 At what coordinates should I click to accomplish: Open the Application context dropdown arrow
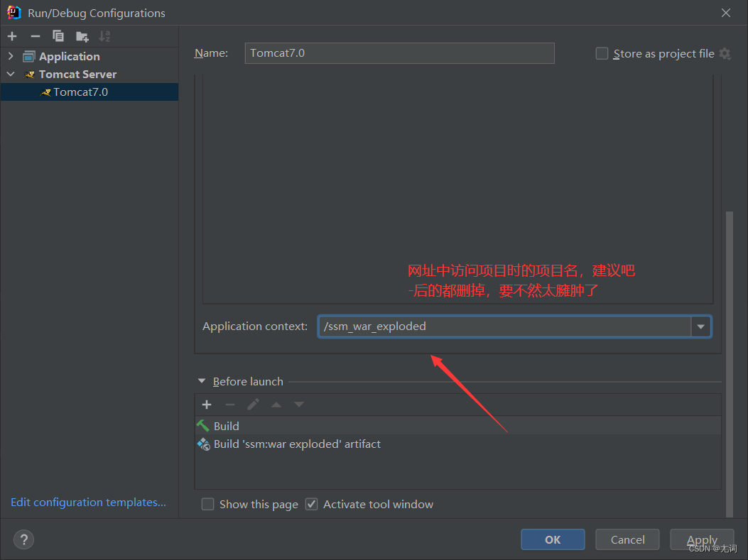[701, 326]
